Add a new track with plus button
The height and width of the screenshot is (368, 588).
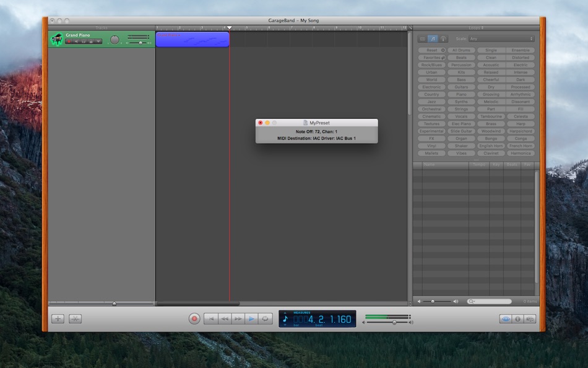coord(58,319)
